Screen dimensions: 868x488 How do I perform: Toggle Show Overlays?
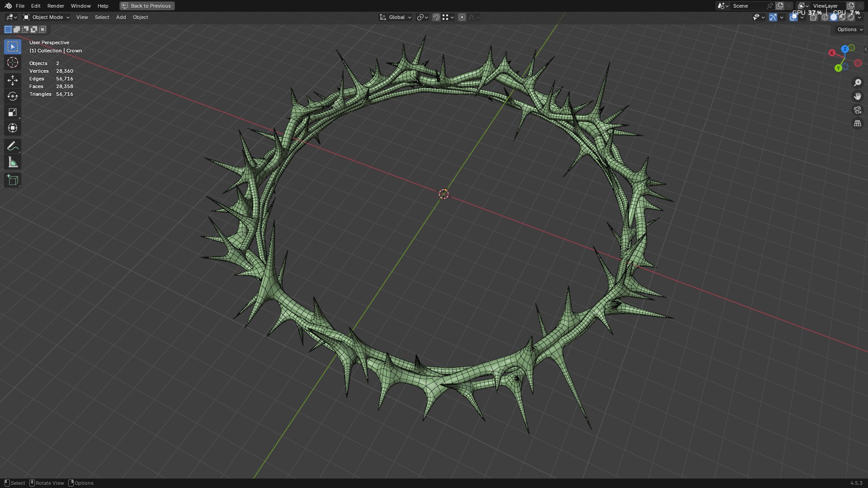pos(793,17)
